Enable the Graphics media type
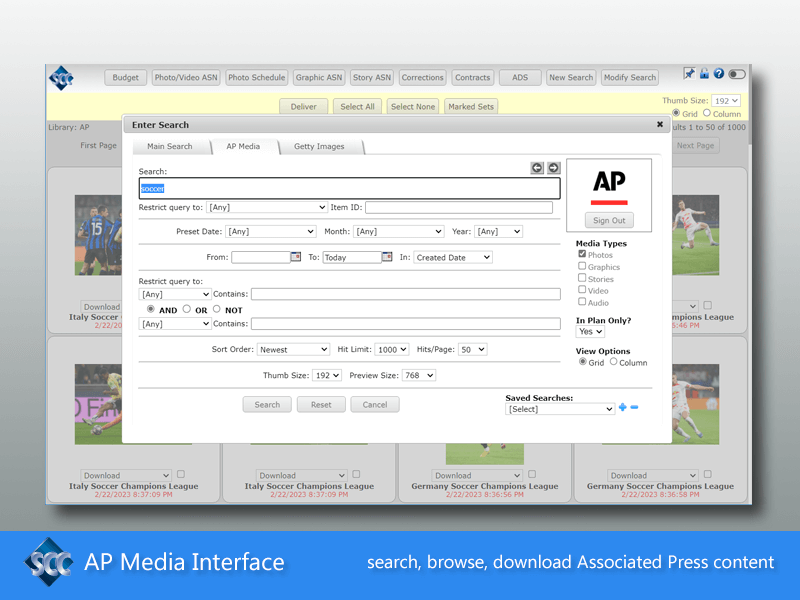Viewport: 800px width, 600px height. (582, 266)
